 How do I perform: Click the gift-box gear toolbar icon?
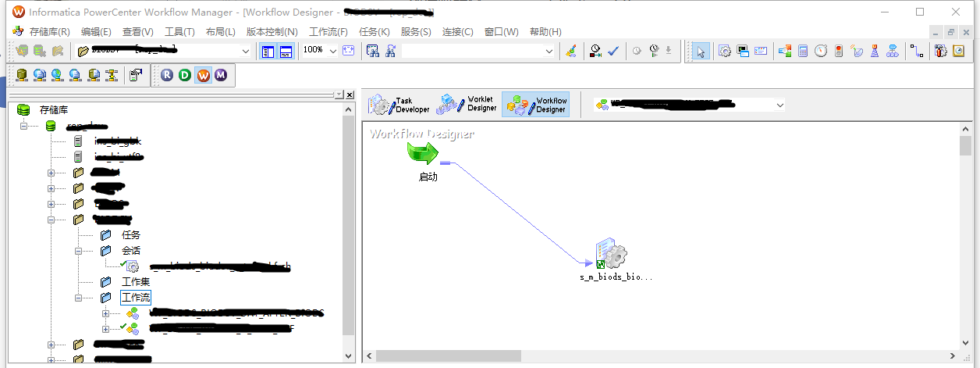941,51
